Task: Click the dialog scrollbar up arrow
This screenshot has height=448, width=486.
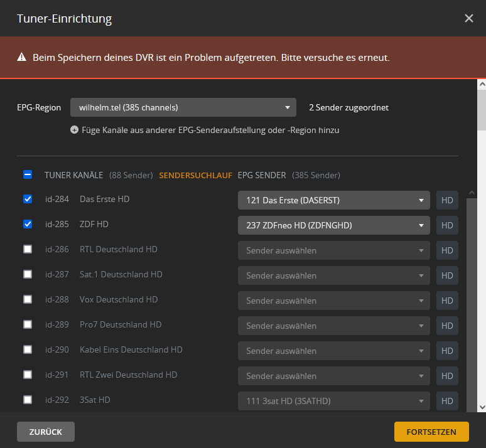Action: pos(482,84)
